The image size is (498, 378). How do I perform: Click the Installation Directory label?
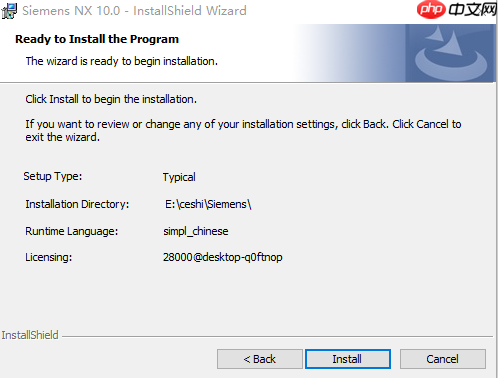77,204
